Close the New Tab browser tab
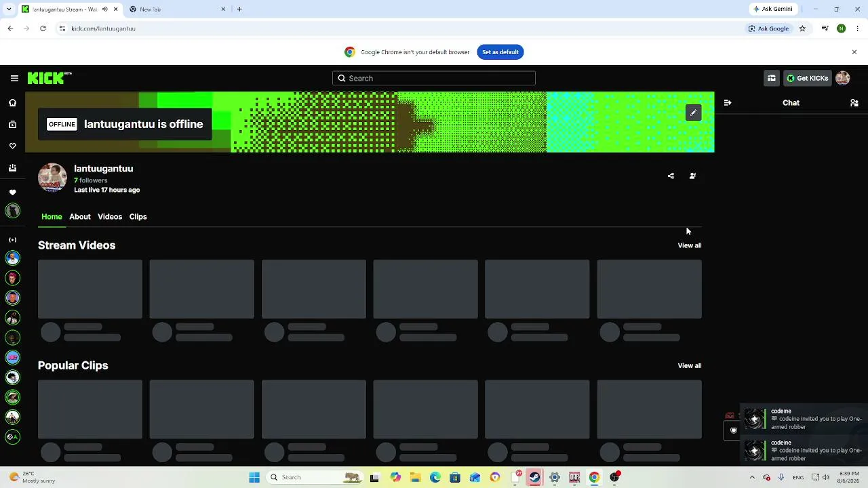The width and height of the screenshot is (868, 488). coord(224,9)
